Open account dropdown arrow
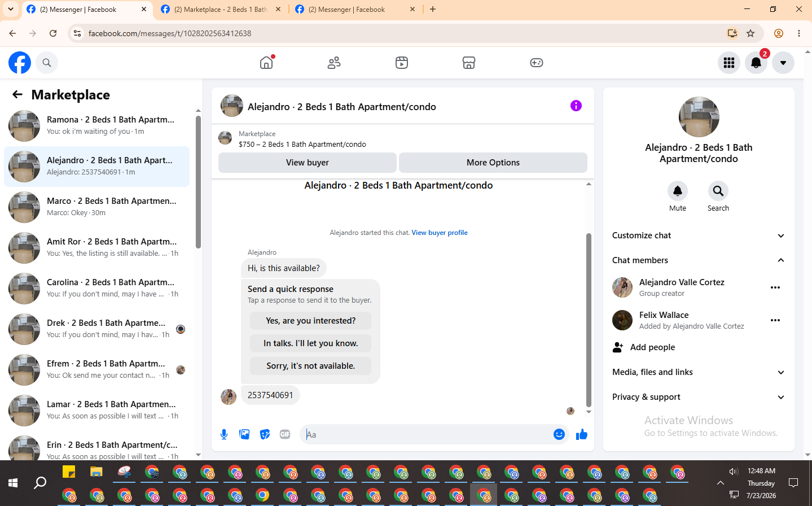This screenshot has height=506, width=812. click(x=783, y=63)
